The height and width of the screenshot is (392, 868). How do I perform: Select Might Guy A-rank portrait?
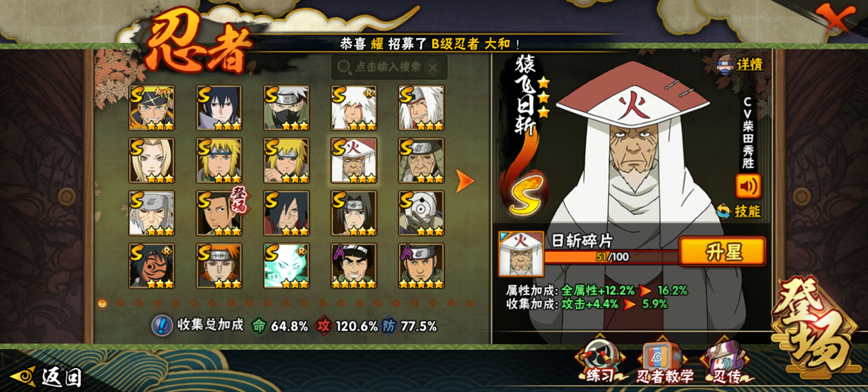coord(354,266)
